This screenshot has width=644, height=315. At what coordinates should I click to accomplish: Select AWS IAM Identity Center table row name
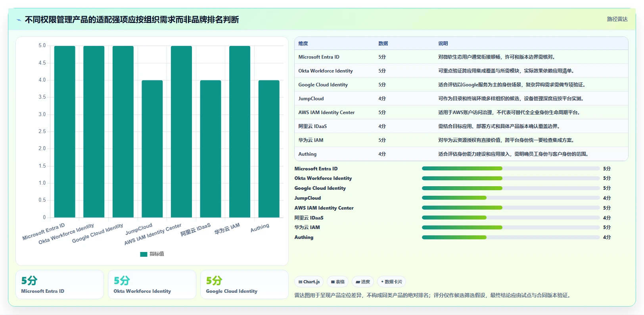pyautogui.click(x=326, y=113)
